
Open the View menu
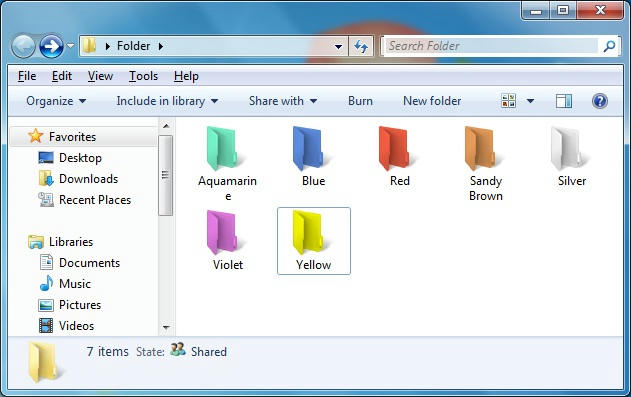(100, 76)
